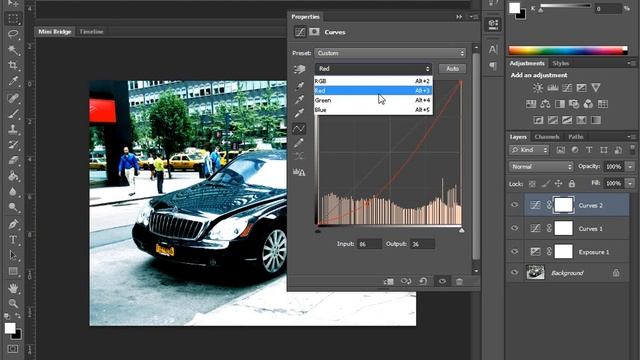Click the clip to layer icon in Properties
This screenshot has height=360, width=640.
(x=389, y=281)
